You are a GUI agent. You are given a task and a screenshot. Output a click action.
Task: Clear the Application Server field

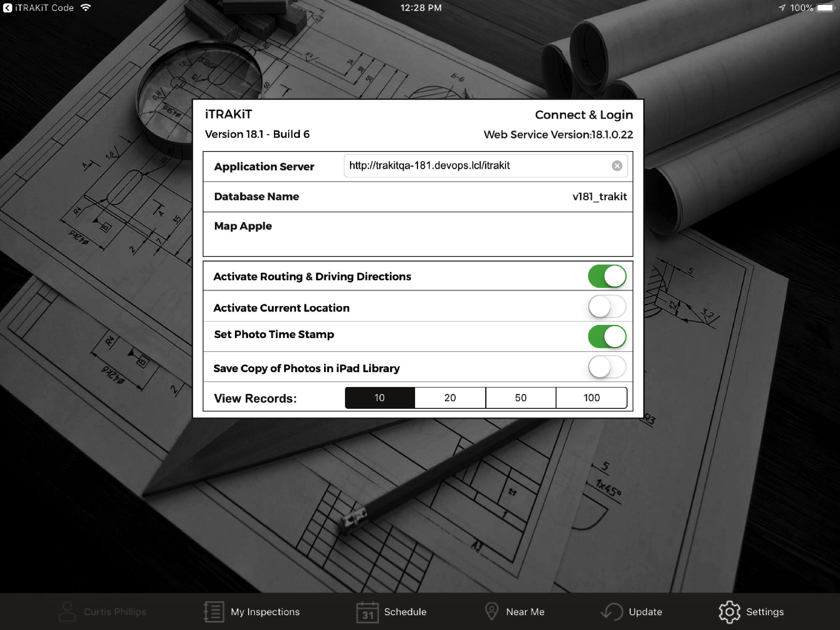coord(617,166)
